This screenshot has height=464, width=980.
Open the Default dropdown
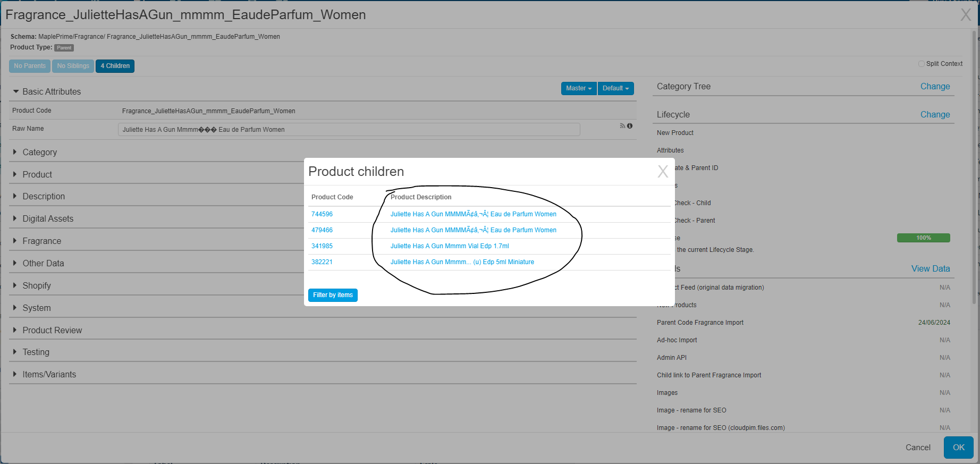coord(615,88)
